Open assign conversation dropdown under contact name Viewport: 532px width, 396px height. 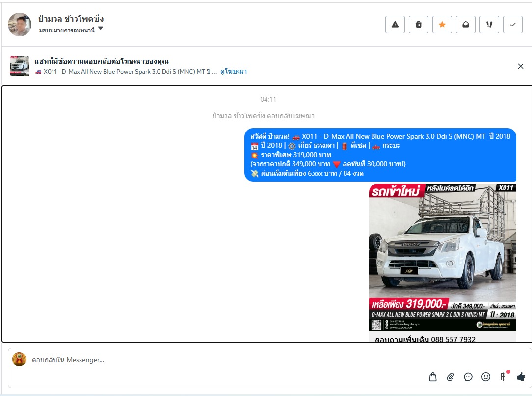[x=71, y=30]
